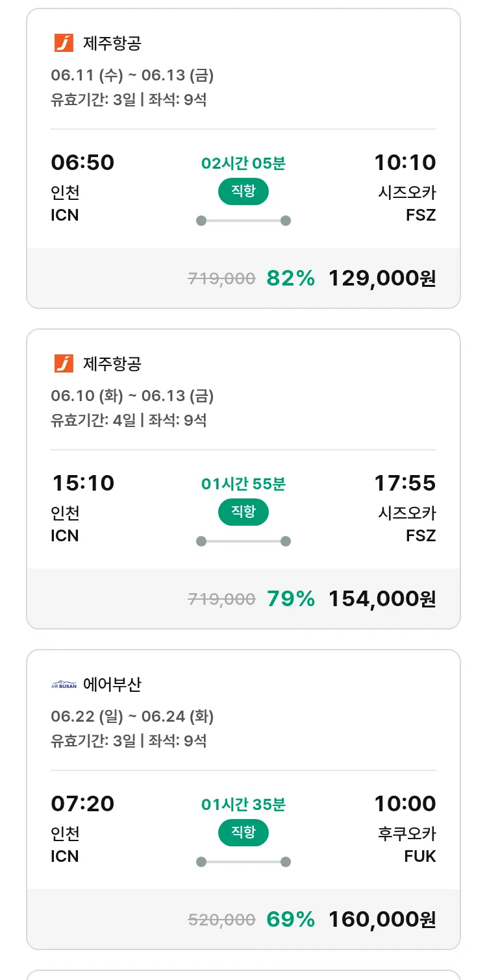Image resolution: width=487 pixels, height=980 pixels.
Task: Click the 후쿠오카 FUK destination
Action: [x=406, y=844]
